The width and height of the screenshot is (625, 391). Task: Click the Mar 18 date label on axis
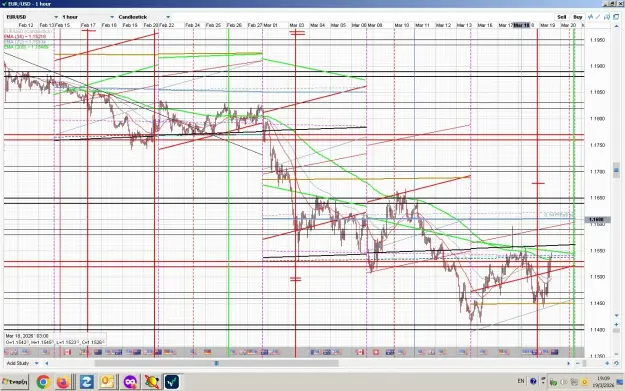(521, 25)
